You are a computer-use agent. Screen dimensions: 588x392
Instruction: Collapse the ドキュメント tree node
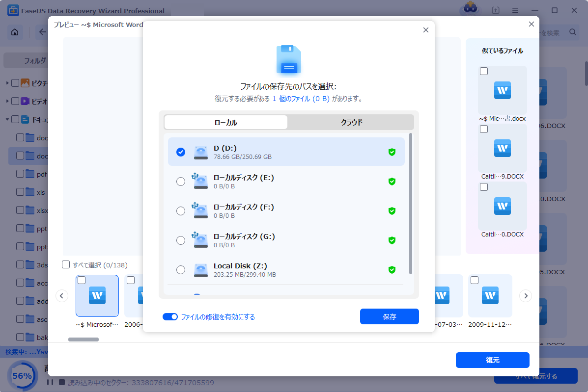coord(7,119)
